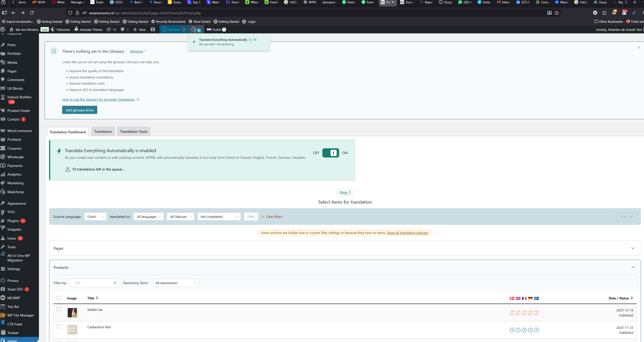Click the Clear filters link

point(274,217)
